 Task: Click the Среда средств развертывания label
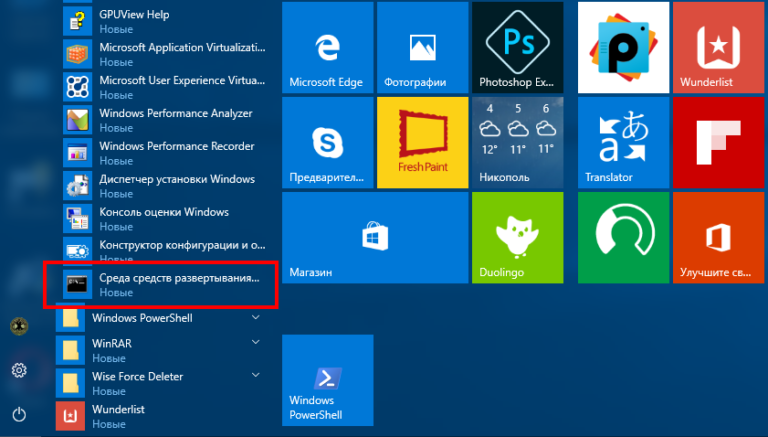[179, 278]
